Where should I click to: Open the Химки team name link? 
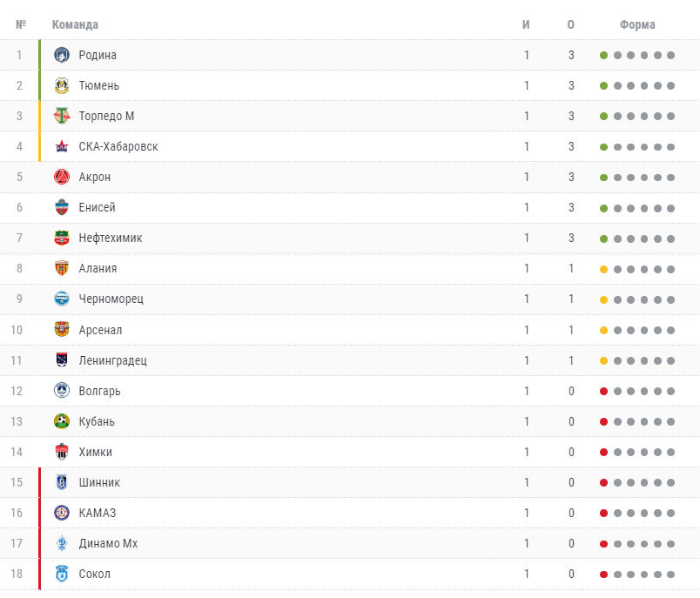coord(96,452)
